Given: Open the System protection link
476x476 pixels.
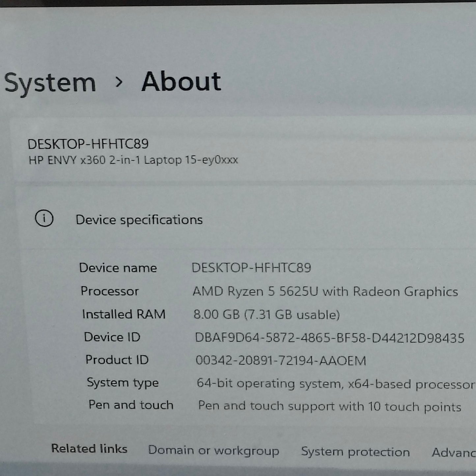Looking at the screenshot, I should pyautogui.click(x=355, y=452).
